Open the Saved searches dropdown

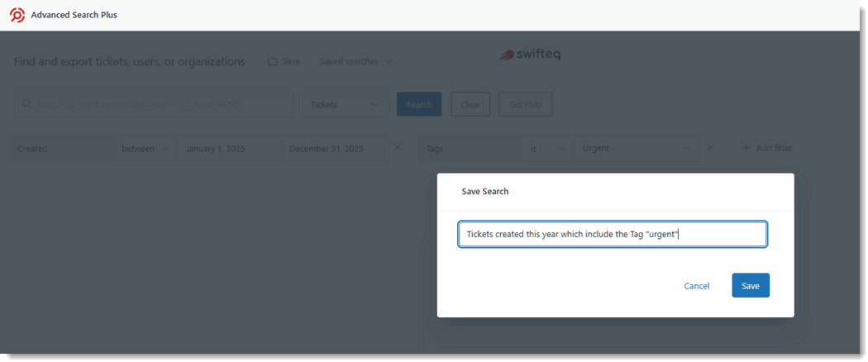[355, 61]
